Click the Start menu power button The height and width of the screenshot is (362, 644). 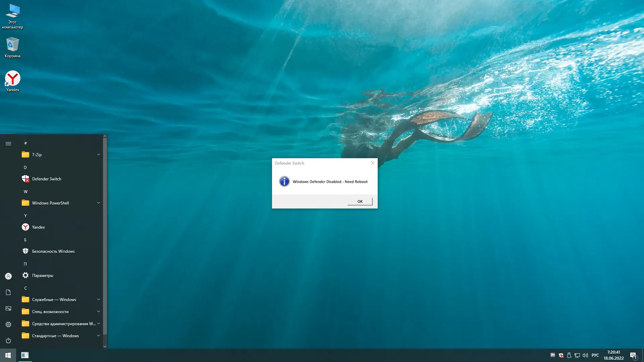pos(8,341)
